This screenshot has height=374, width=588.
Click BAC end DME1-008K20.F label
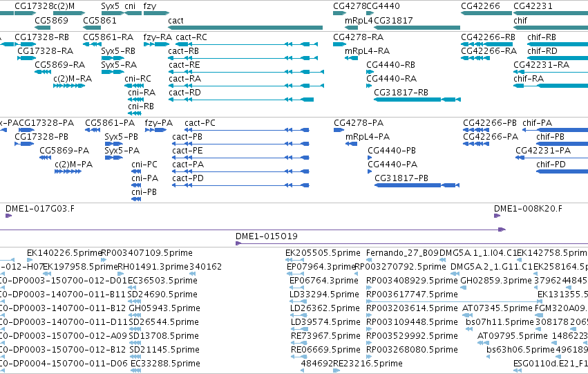click(x=528, y=209)
